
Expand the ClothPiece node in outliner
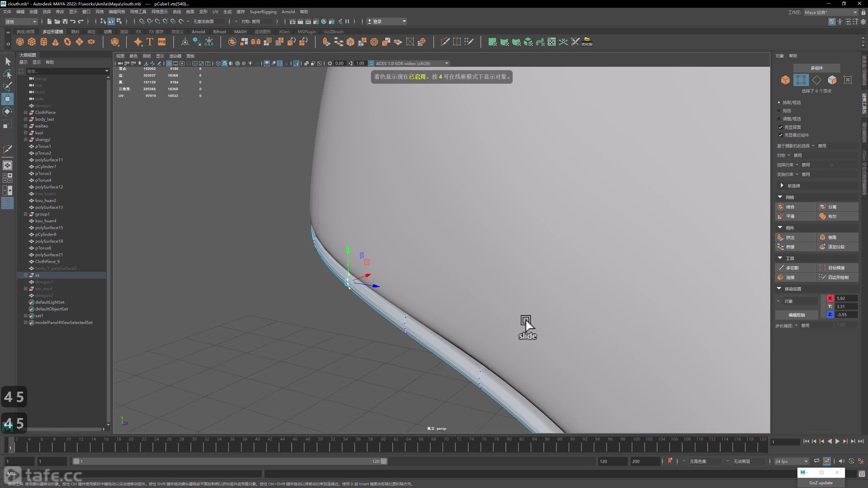(x=25, y=112)
